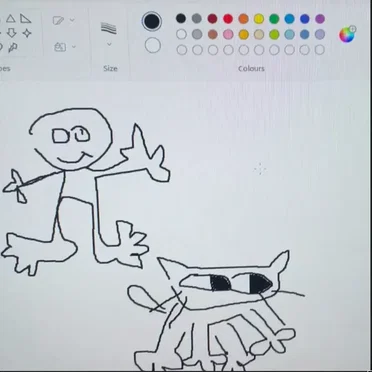This screenshot has height=372, width=372.
Task: Click the brush Size lines icon
Action: [109, 28]
